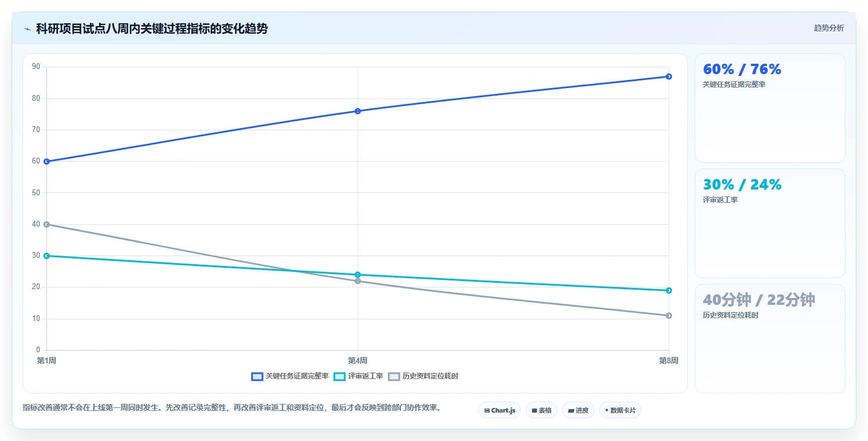868x441 pixels.
Task: Select the gray line's 第4周 point at 22
Action: point(358,281)
